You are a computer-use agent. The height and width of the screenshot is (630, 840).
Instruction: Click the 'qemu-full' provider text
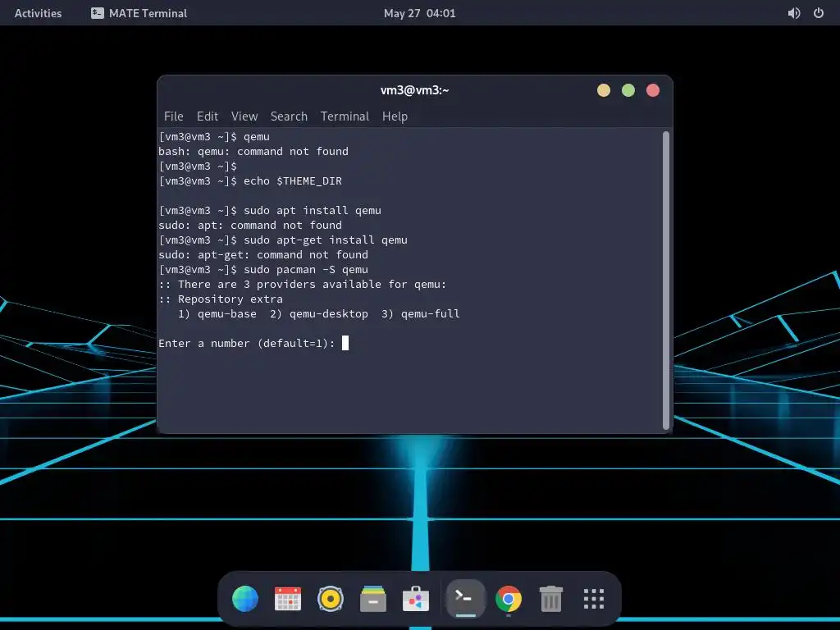[430, 314]
